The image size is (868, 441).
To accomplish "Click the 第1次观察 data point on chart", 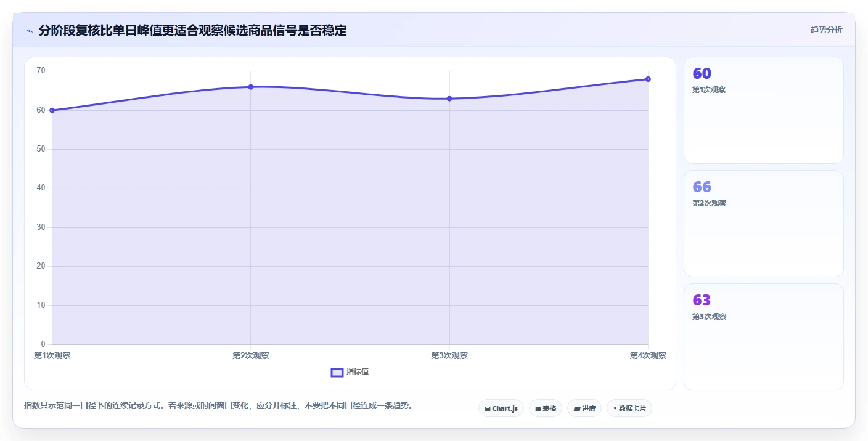I will point(52,110).
